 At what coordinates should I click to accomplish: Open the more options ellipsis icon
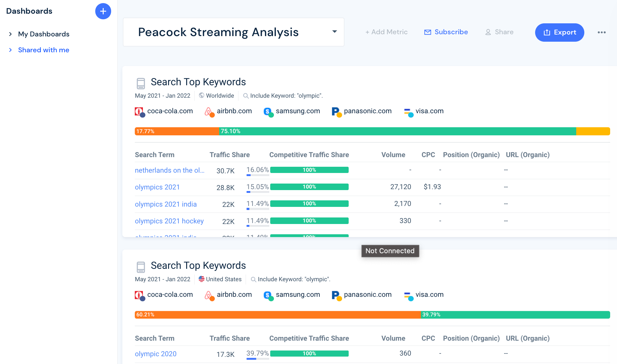click(x=602, y=32)
